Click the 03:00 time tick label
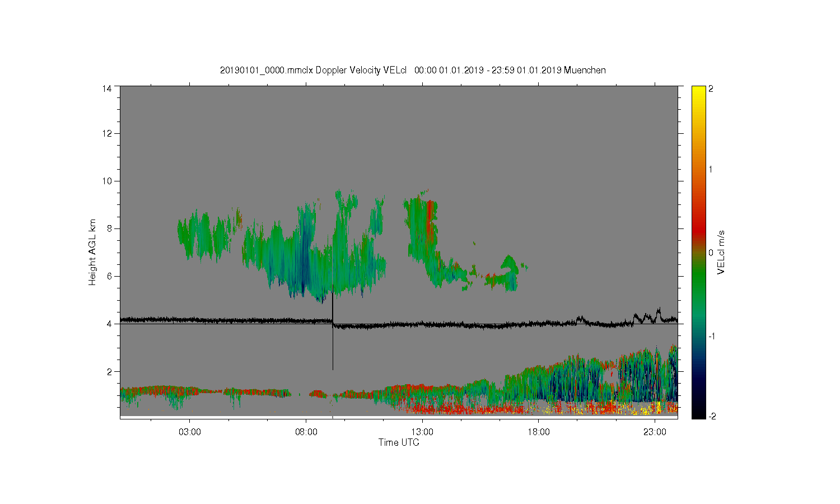 (x=190, y=432)
